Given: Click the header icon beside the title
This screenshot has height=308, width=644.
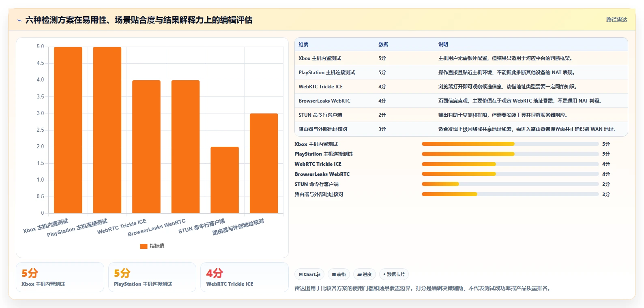Looking at the screenshot, I should tap(19, 20).
